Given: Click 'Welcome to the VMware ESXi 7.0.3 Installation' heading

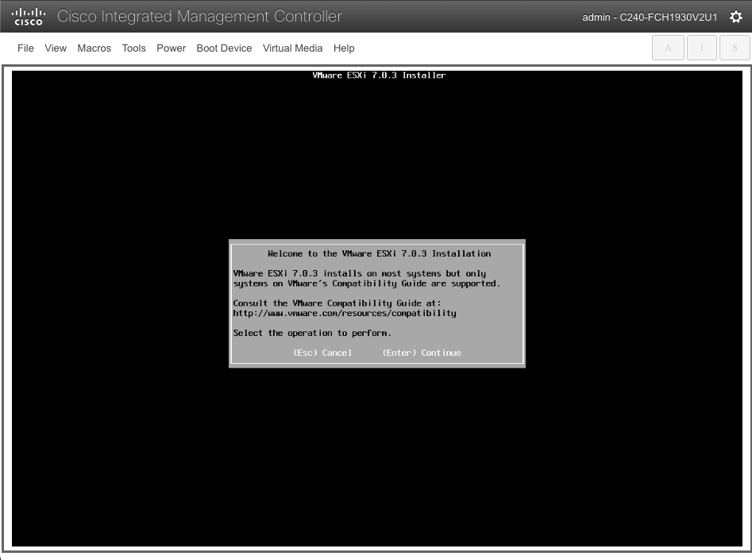Looking at the screenshot, I should pyautogui.click(x=379, y=253).
